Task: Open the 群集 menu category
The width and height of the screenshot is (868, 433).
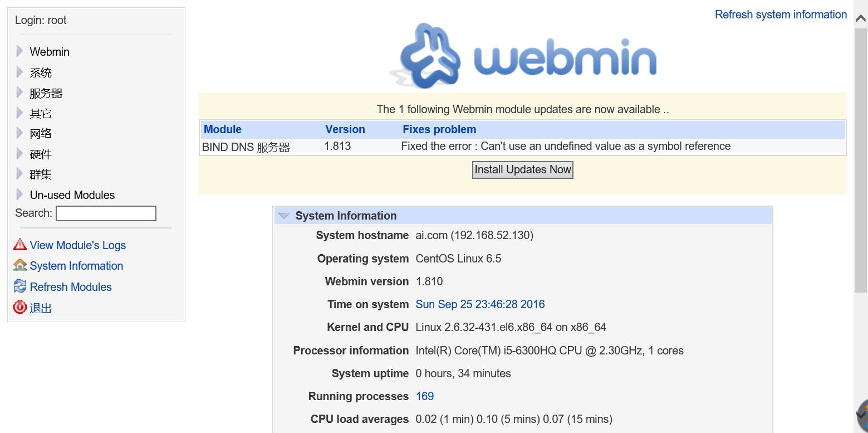Action: (41, 174)
